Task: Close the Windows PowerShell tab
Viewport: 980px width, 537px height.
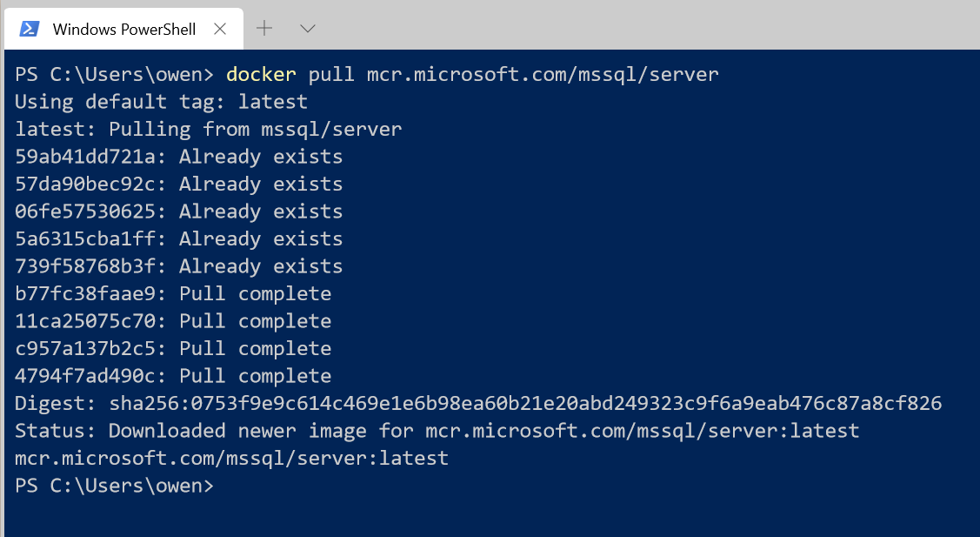Action: pyautogui.click(x=220, y=28)
